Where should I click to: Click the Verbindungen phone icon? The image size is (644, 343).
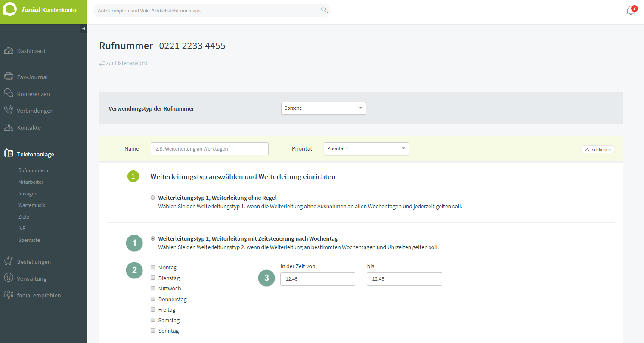point(9,110)
